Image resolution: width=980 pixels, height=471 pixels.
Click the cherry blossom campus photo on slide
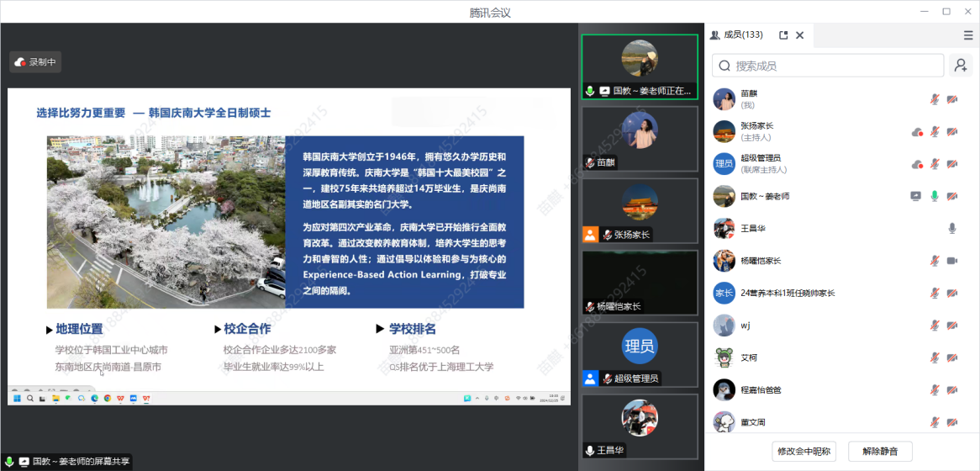click(x=166, y=221)
